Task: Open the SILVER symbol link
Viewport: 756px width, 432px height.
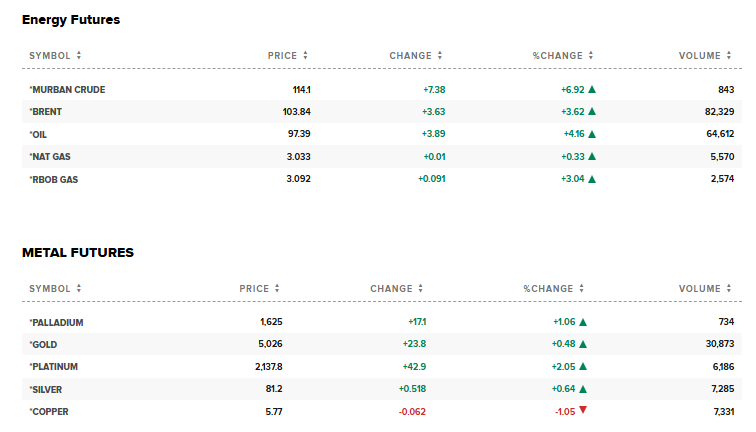Action: [45, 390]
